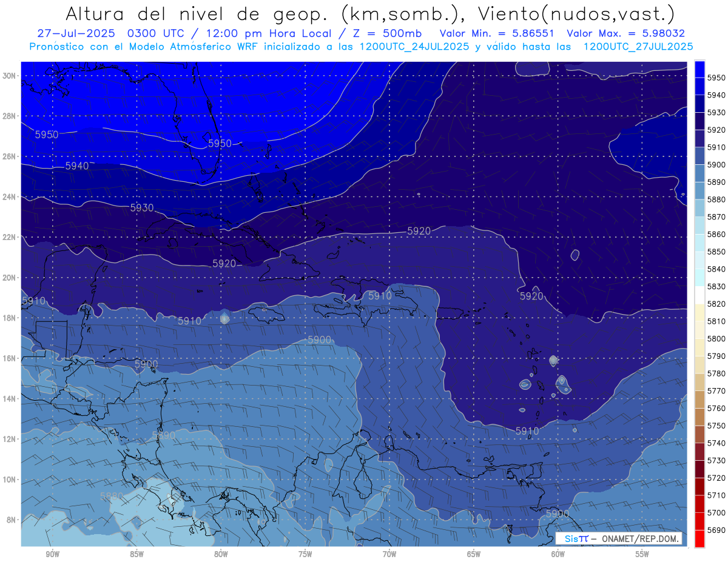Click the 65W longitude axis label
The width and height of the screenshot is (728, 562).
click(474, 554)
